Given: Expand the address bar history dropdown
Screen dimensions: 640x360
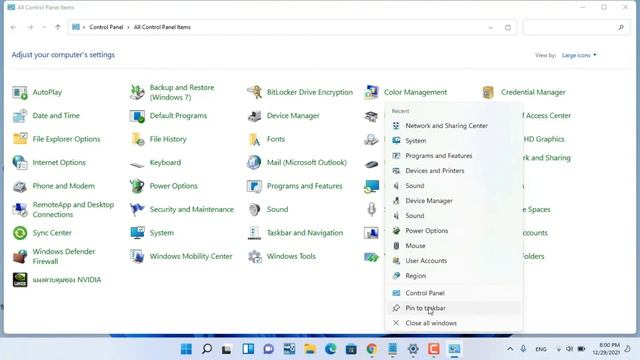Looking at the screenshot, I should [491, 27].
